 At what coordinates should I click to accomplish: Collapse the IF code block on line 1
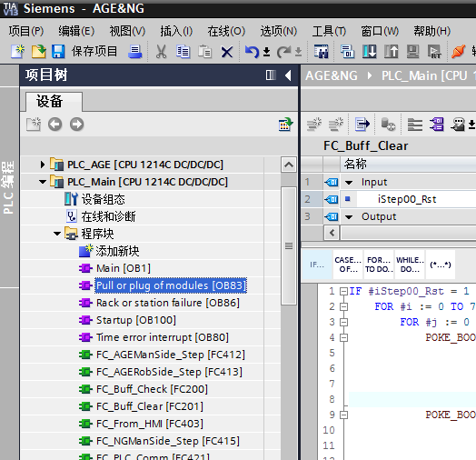[343, 292]
